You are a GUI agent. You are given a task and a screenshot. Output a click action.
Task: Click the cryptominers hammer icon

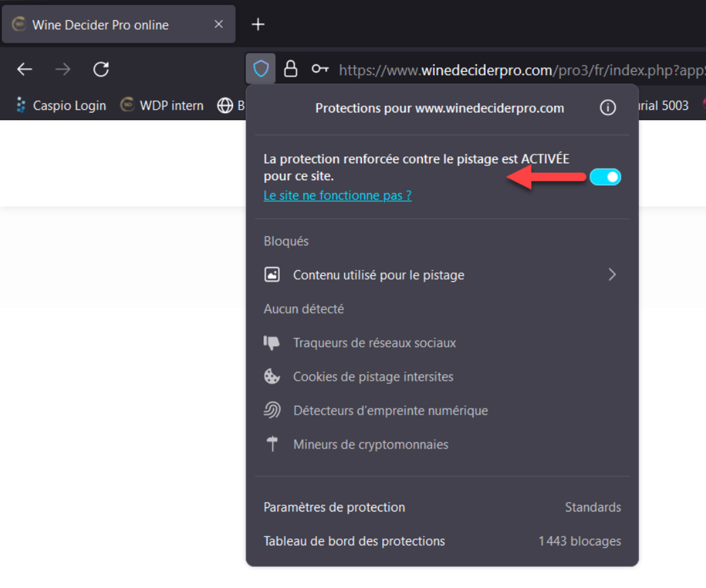272,444
